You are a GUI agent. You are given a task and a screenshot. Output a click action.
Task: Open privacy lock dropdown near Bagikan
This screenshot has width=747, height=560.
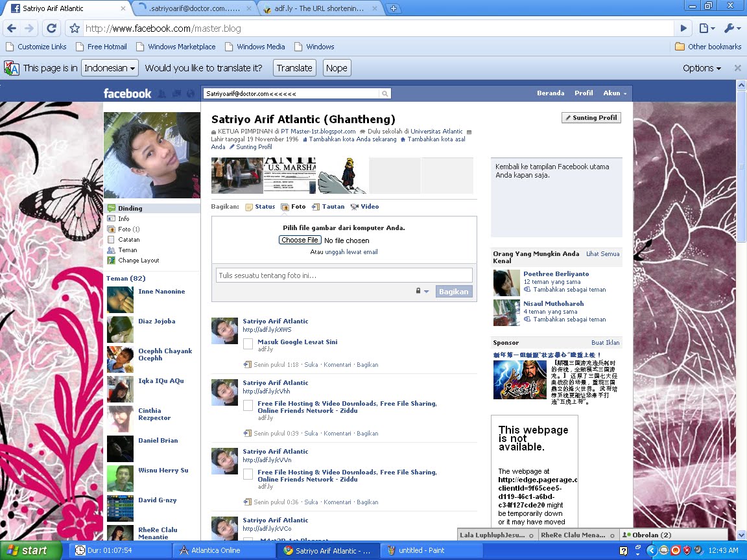click(422, 291)
